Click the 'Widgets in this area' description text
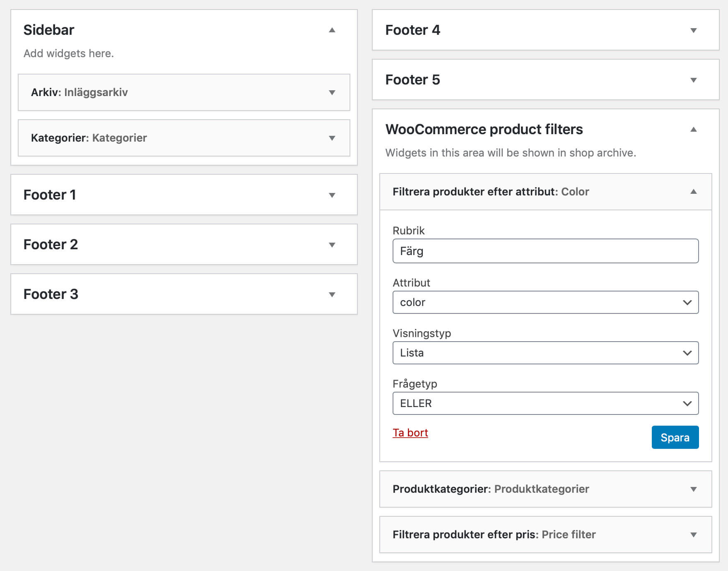728x571 pixels. (511, 153)
